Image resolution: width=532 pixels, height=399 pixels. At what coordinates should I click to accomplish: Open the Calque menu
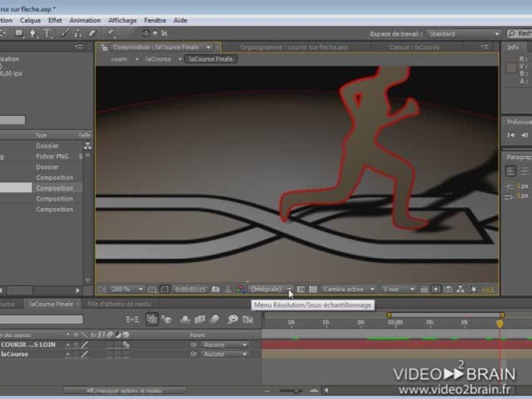pos(30,21)
